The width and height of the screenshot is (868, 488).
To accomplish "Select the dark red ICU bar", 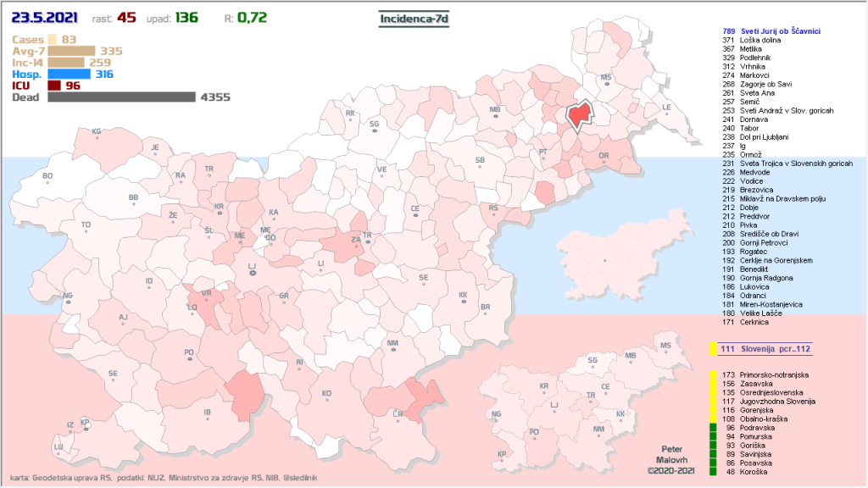I will (54, 86).
